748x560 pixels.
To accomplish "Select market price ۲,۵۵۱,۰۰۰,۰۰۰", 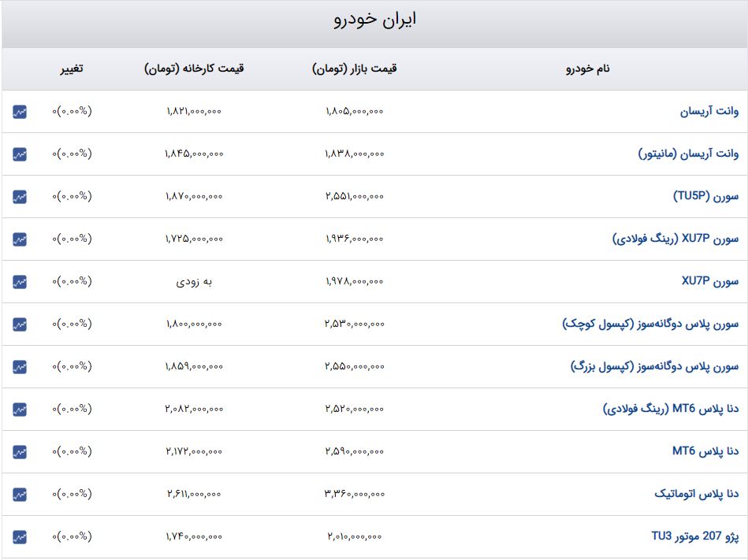I will coord(355,196).
